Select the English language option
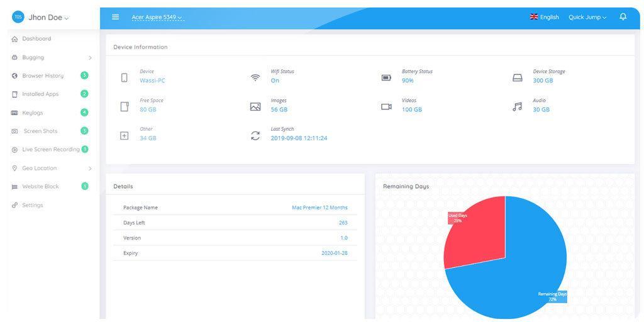Viewport: 644px width, 322px height. pos(545,18)
